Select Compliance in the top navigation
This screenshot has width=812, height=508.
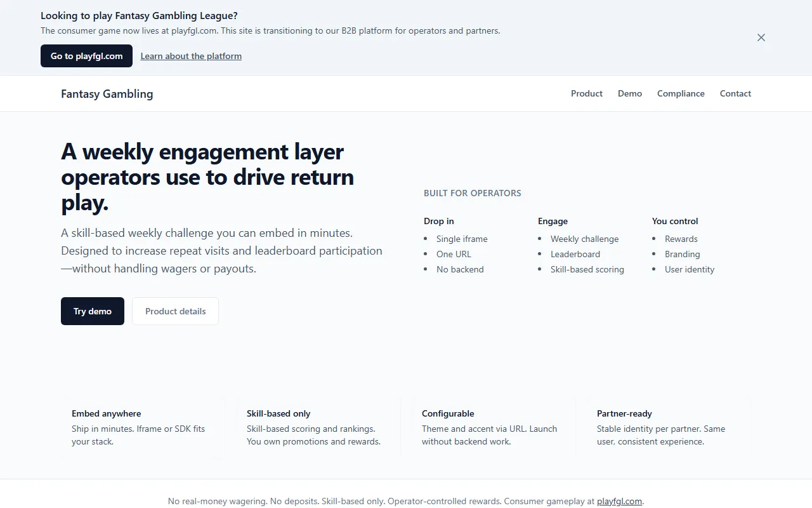[x=681, y=93]
